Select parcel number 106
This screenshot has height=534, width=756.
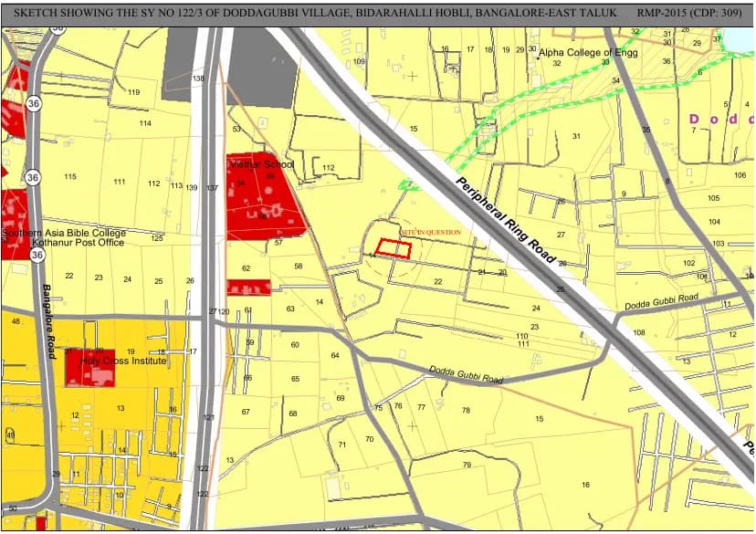pos(740,175)
